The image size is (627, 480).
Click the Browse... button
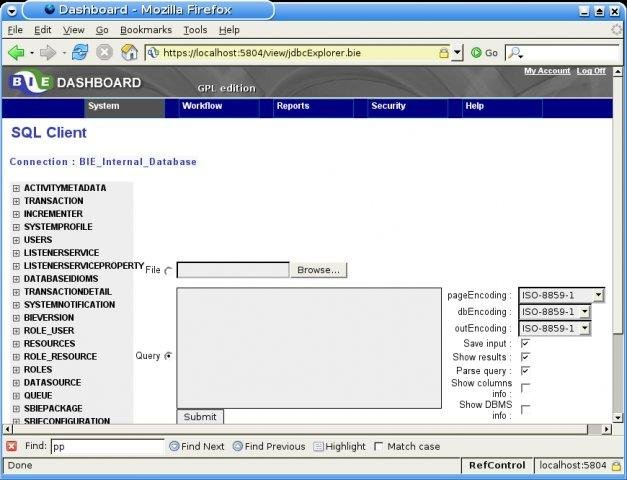pos(318,270)
